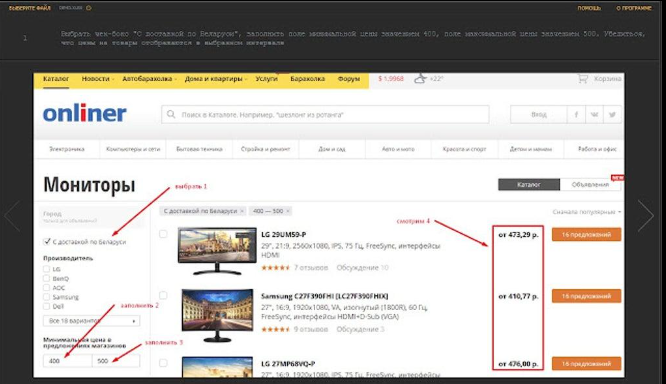Switch to the dark Каталог tab
Screen dimensions: 666x384
tap(529, 184)
